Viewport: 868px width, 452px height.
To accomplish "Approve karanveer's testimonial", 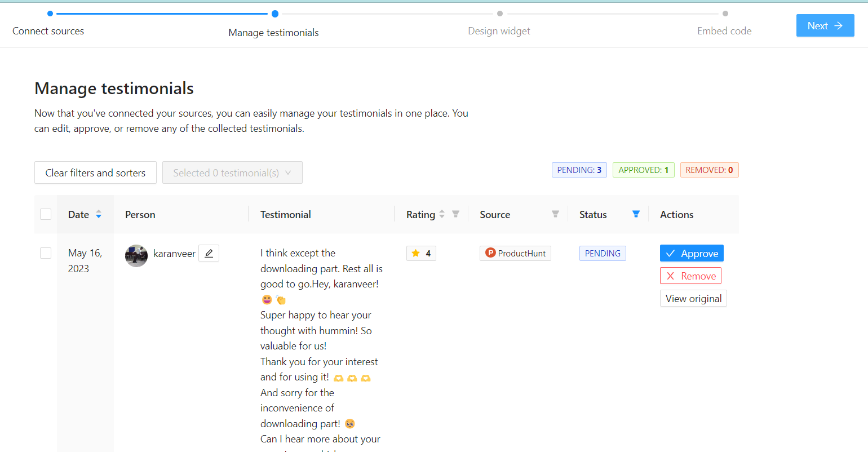I will [x=692, y=253].
